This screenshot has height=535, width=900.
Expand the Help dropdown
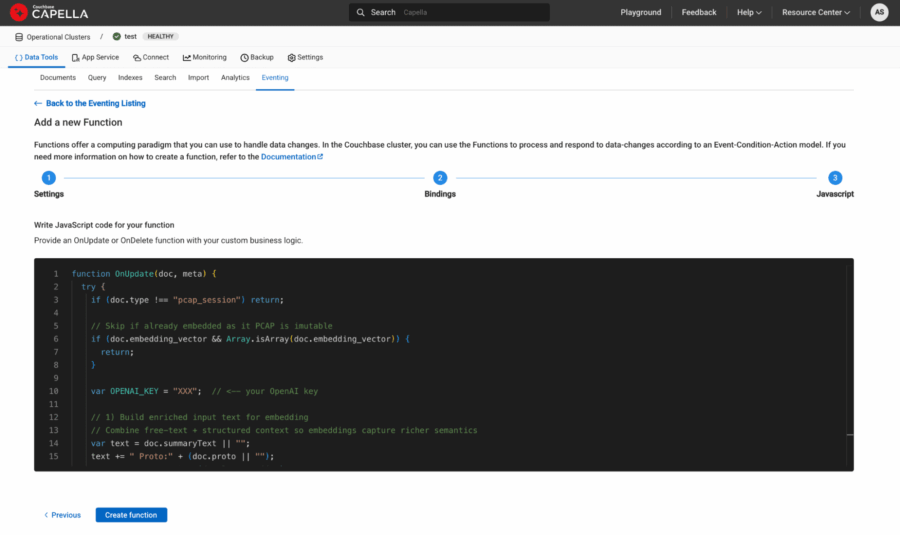(749, 12)
